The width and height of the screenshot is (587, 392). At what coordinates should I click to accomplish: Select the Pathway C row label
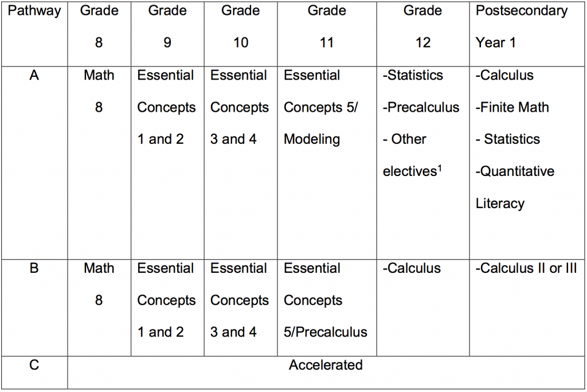(34, 365)
